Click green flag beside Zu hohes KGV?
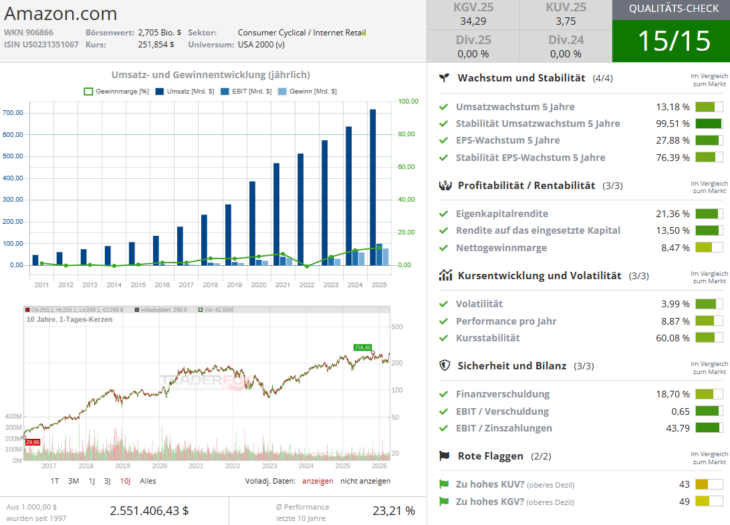Viewport: 730px width, 525px height. coord(445,502)
